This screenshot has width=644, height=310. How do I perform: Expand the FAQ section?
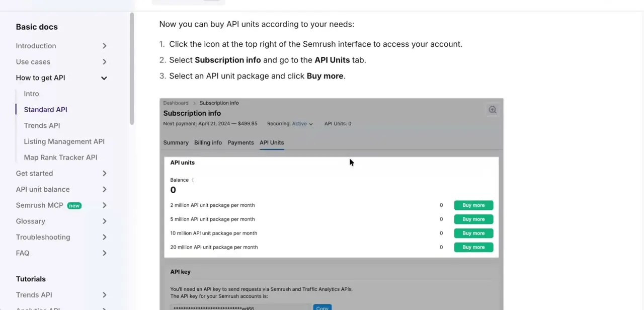click(104, 253)
